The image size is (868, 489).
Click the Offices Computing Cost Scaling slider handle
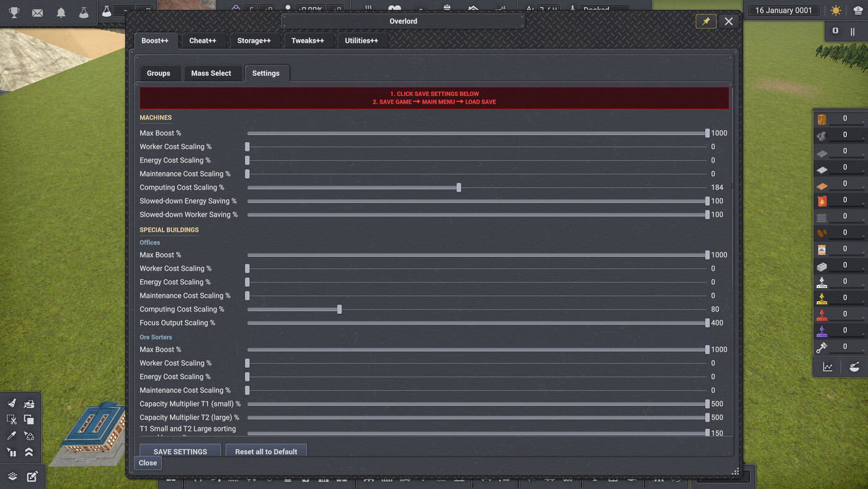click(x=339, y=309)
